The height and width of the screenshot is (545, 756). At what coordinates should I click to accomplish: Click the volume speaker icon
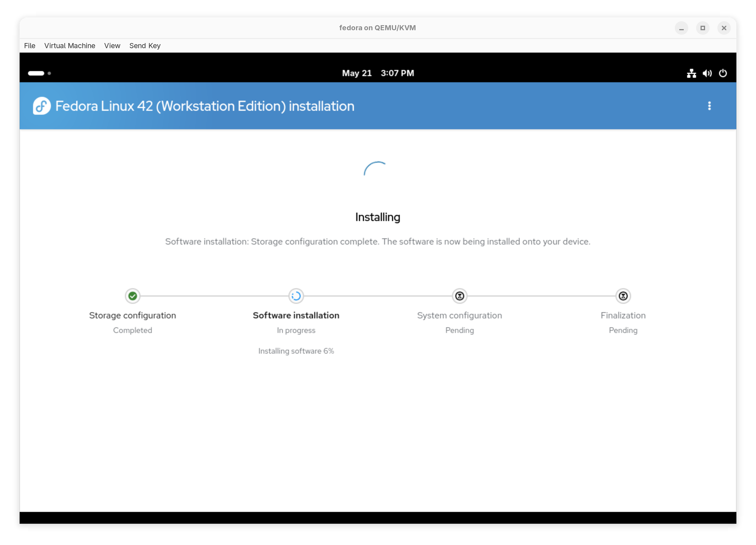(x=707, y=73)
